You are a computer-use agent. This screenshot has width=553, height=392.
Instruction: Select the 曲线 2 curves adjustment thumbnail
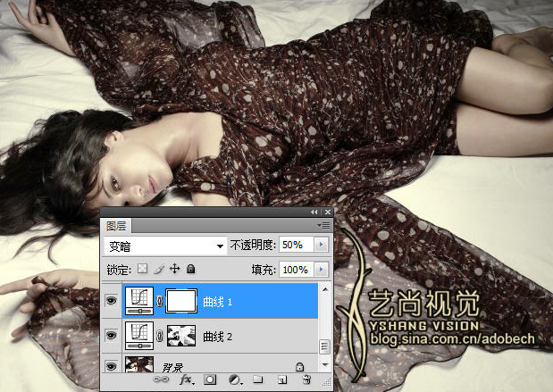click(139, 335)
